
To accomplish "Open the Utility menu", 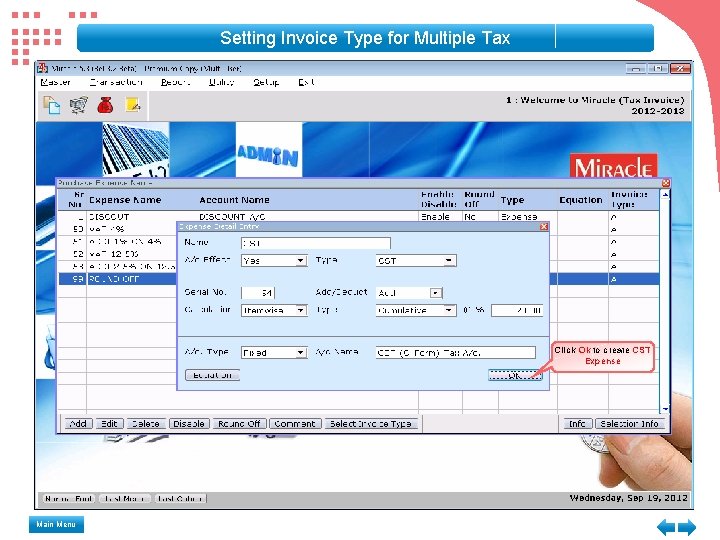I will (221, 82).
